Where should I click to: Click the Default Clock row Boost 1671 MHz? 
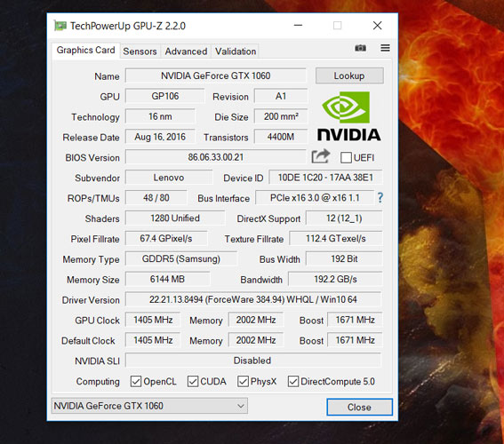point(356,340)
